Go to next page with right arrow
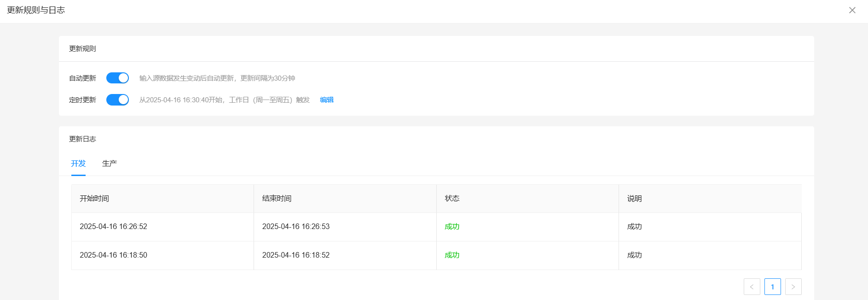 point(793,287)
